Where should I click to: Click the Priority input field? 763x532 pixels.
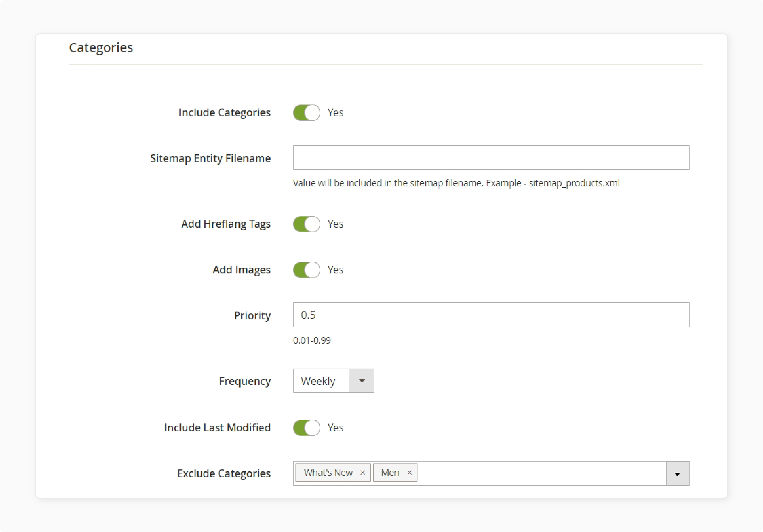[x=491, y=315]
